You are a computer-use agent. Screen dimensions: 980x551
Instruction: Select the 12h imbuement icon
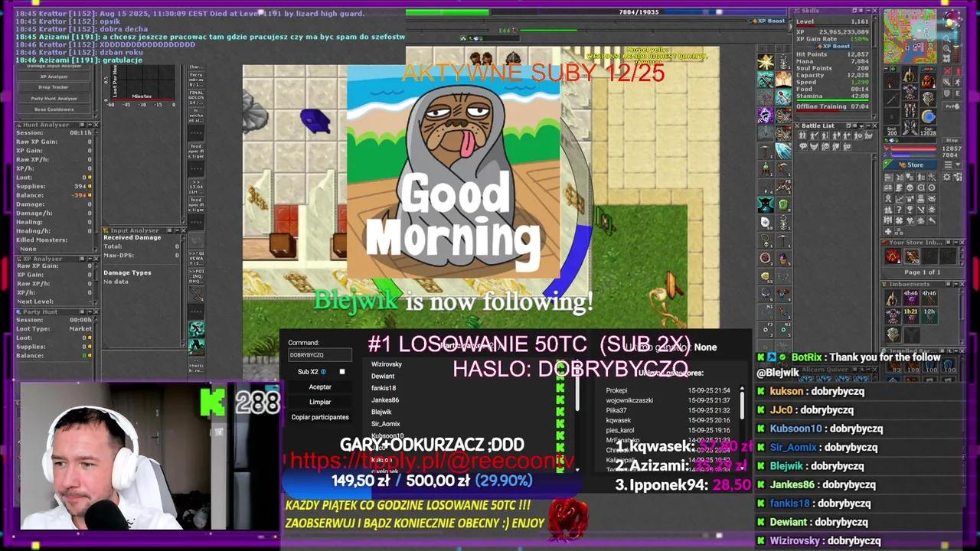[929, 316]
